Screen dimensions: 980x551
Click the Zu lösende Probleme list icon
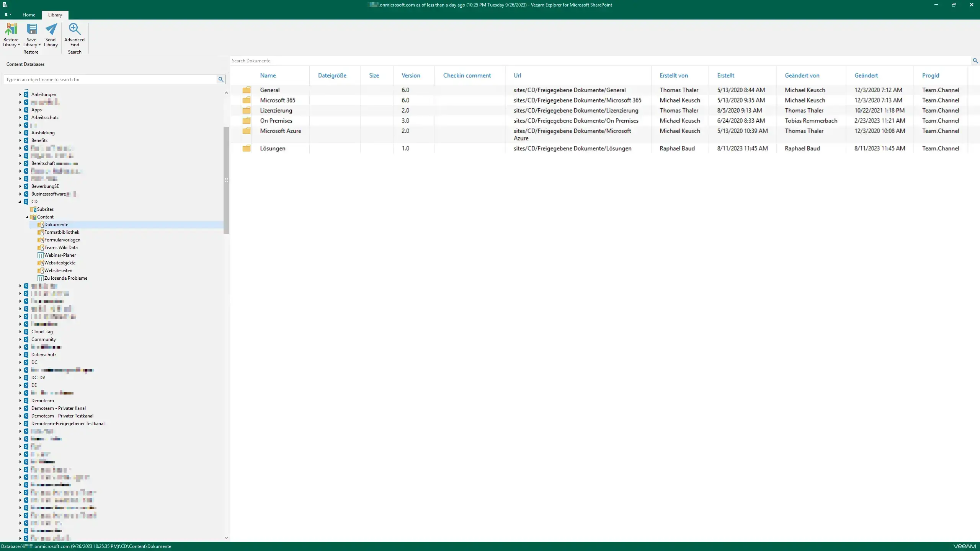[x=41, y=278]
